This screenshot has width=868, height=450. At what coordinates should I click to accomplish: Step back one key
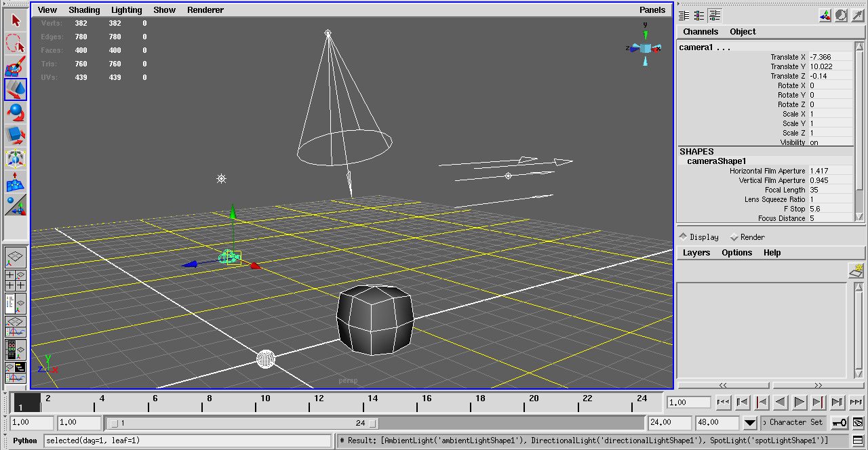tap(761, 402)
